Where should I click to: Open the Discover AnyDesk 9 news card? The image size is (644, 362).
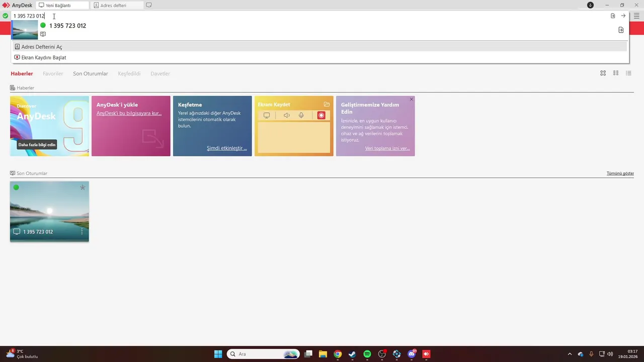pos(49,126)
